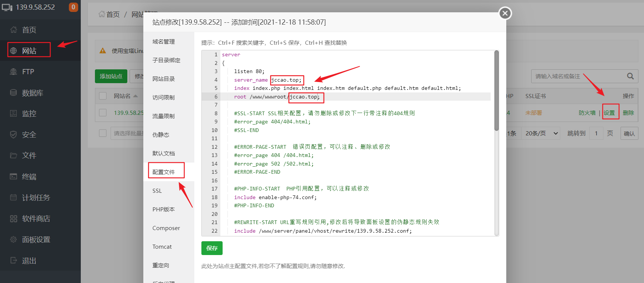Image resolution: width=644 pixels, height=283 pixels.
Task: Click the 监控 monitor icon
Action: pos(13,113)
